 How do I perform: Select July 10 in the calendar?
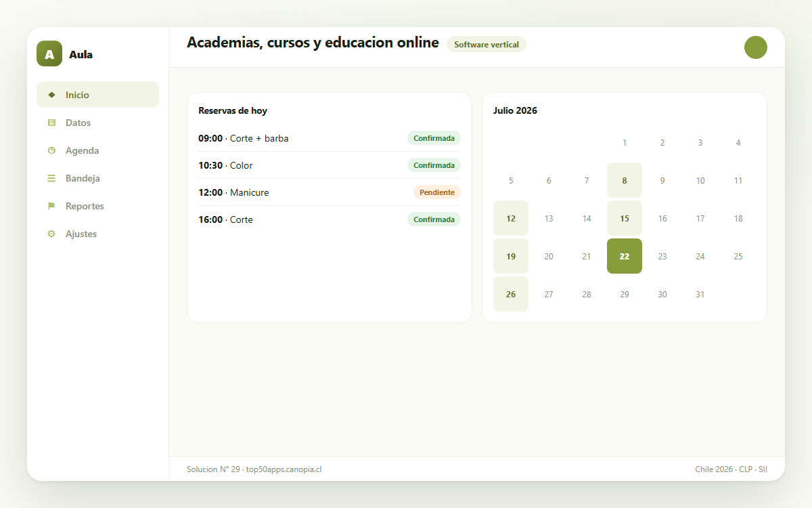(x=700, y=180)
